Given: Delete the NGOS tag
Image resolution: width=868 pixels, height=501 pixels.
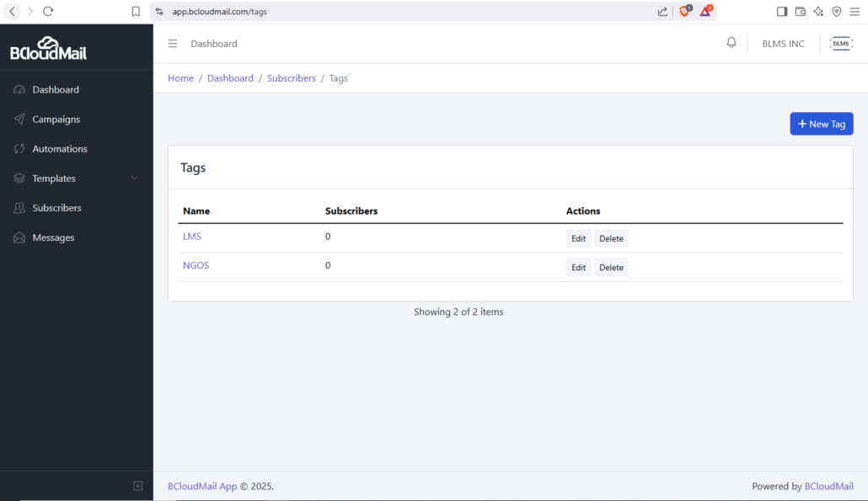Looking at the screenshot, I should point(611,267).
